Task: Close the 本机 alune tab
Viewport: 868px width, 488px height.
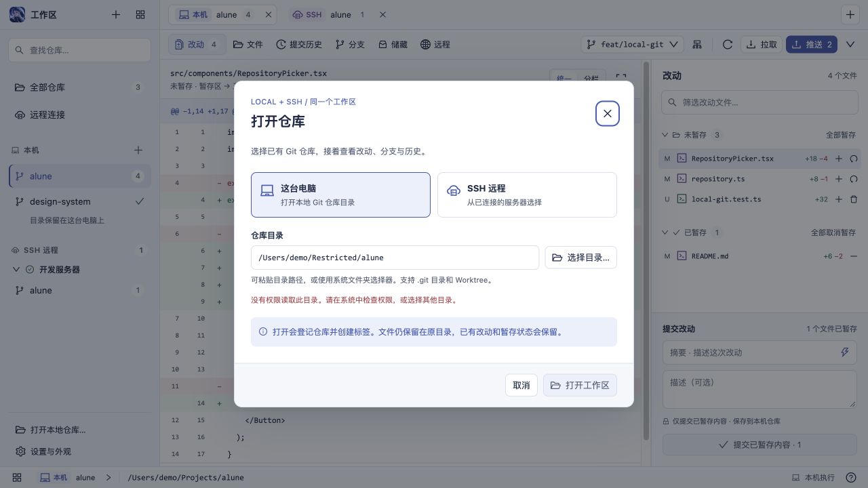Action: coord(269,14)
